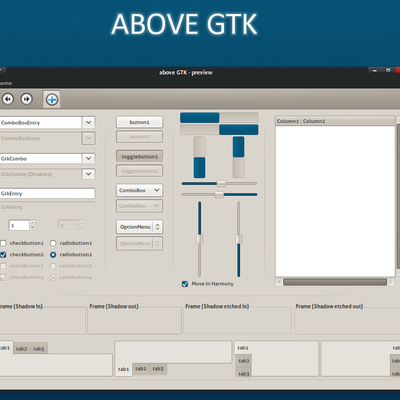The image size is (400, 400).
Task: Open the enabled ComboBox dropdown
Action: [x=139, y=190]
